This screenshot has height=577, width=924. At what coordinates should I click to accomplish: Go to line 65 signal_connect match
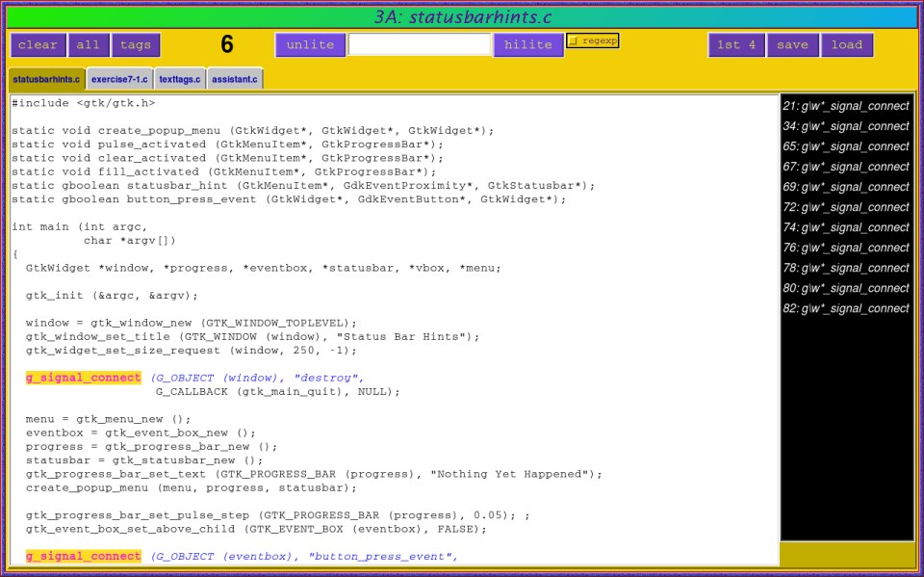845,146
